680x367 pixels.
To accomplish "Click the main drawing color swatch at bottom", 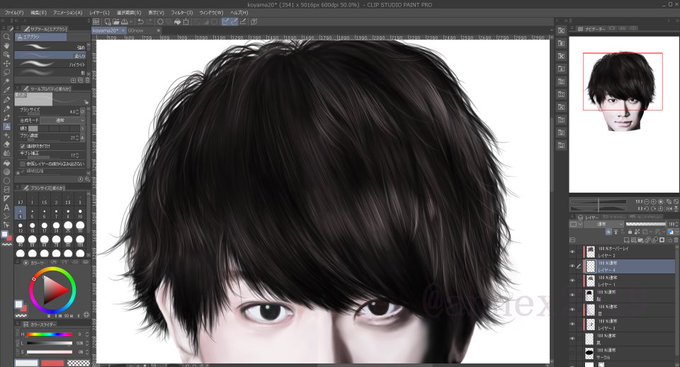I will click(26, 363).
